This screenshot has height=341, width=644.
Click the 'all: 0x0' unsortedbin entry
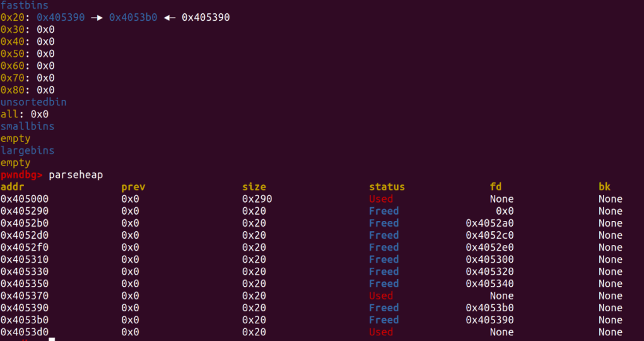coord(25,114)
